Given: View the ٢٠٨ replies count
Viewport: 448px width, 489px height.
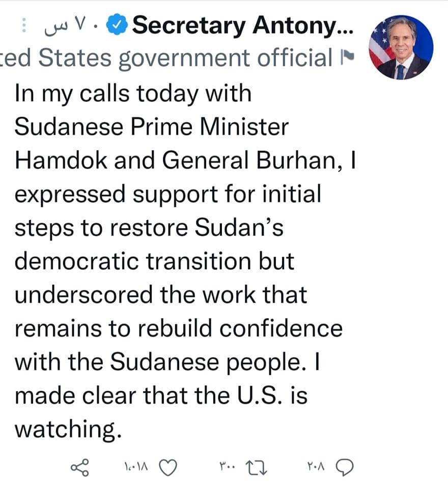Looking at the screenshot, I should (317, 467).
